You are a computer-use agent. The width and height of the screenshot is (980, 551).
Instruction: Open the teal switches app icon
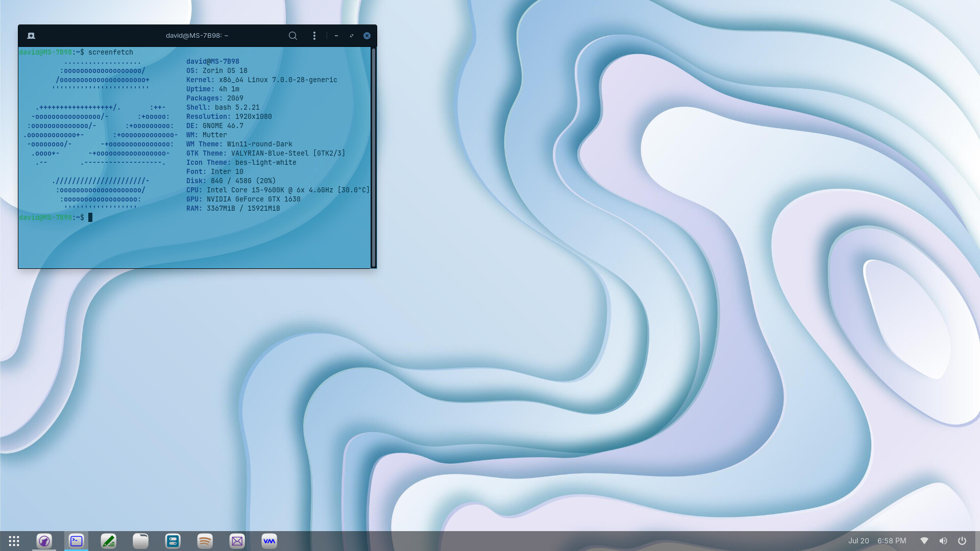point(173,541)
